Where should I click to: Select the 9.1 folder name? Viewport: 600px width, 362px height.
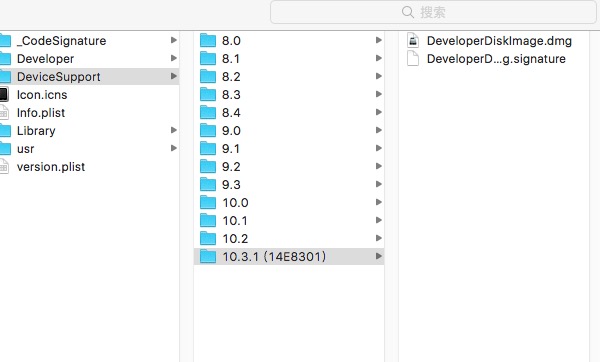[231, 148]
